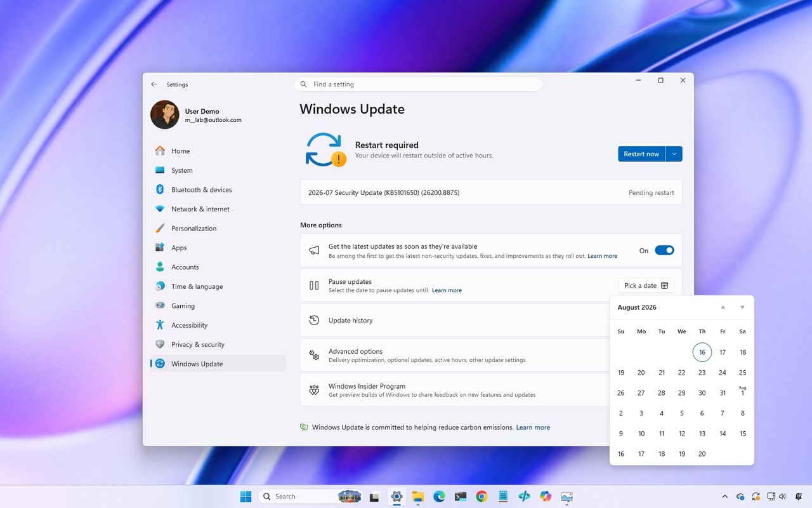Select the circled date 16 in calendar
Viewport: 812px width, 508px height.
[702, 352]
